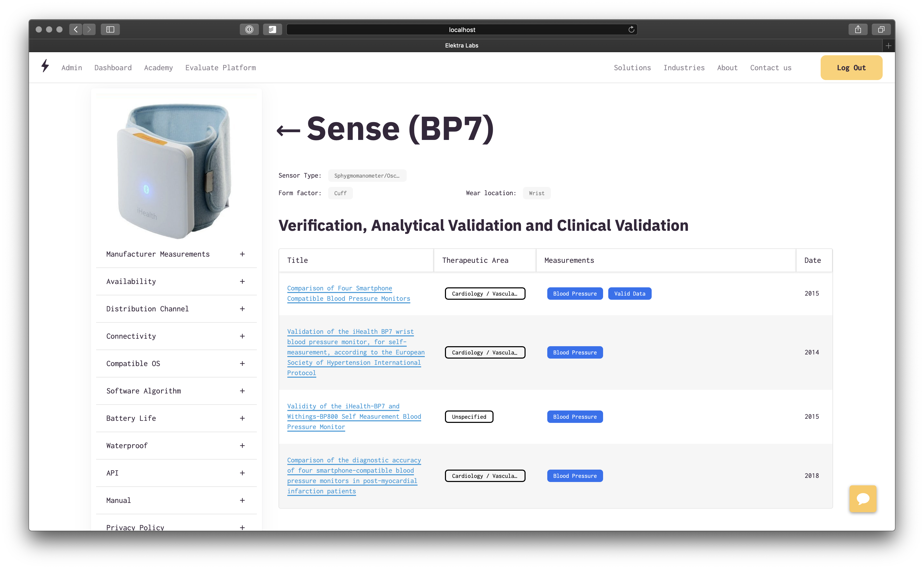
Task: Open the Solutions nav menu
Action: pos(632,68)
